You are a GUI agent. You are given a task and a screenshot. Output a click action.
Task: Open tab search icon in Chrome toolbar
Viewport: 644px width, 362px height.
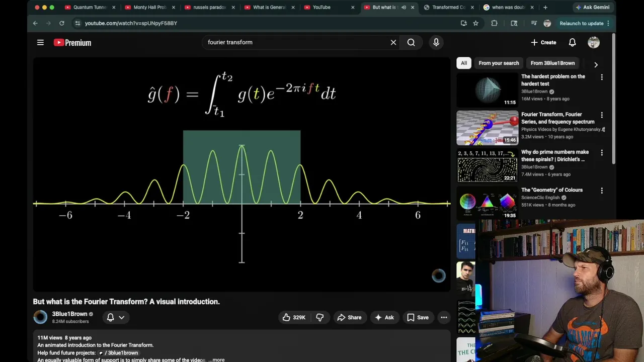(x=514, y=23)
